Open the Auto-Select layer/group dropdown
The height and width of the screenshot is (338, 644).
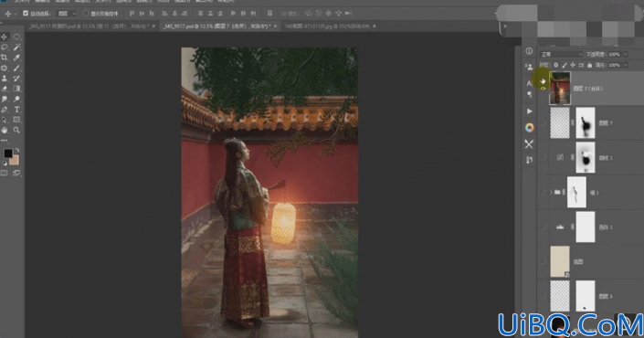click(x=67, y=13)
